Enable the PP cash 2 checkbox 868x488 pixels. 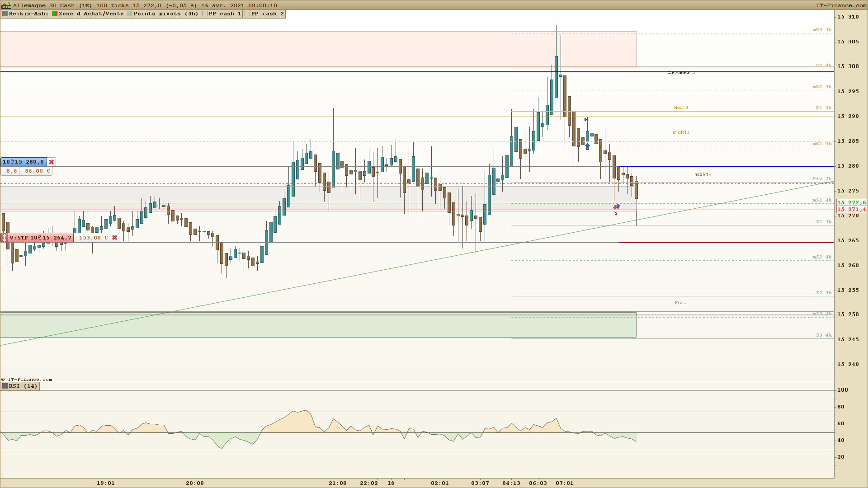[247, 14]
